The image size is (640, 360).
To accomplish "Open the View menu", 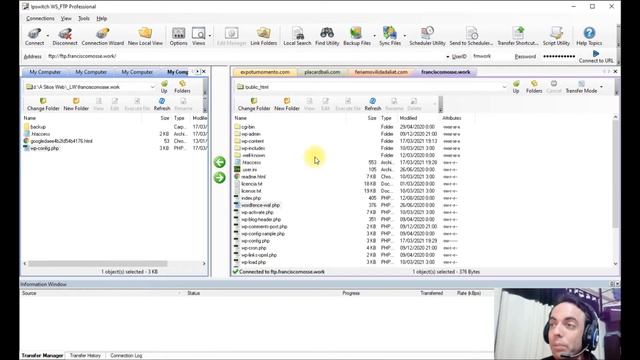I will pos(66,18).
